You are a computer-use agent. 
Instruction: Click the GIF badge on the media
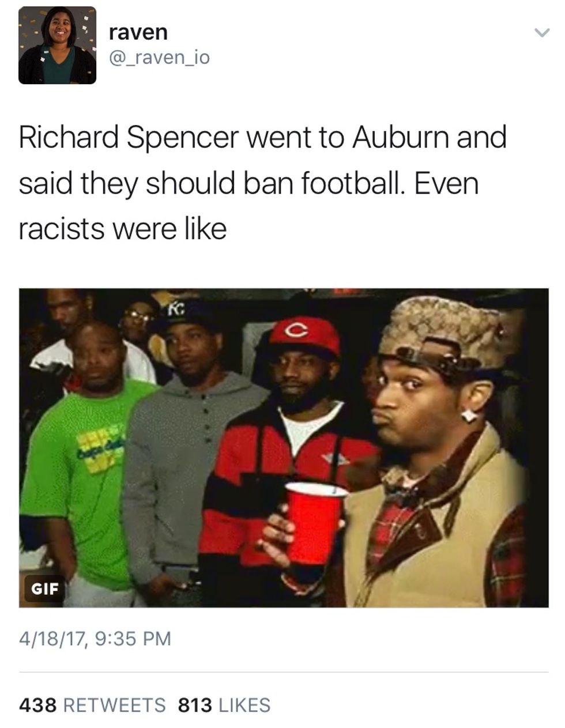(x=44, y=588)
